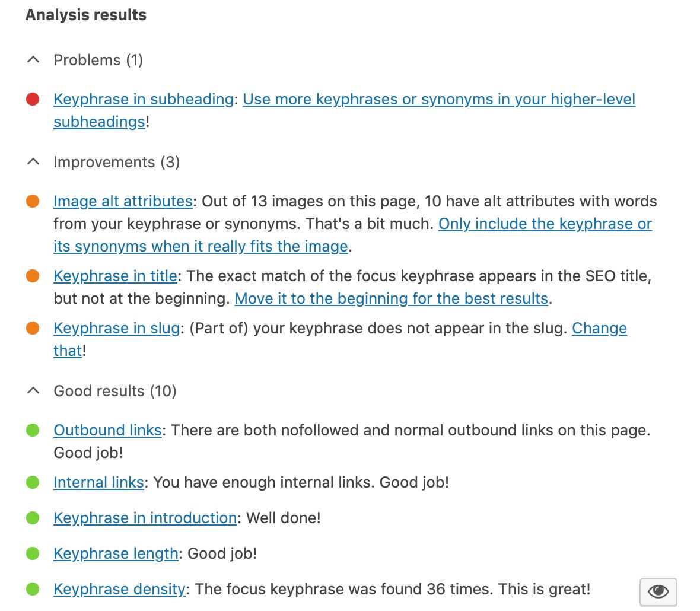Click green dot next to Keyphrase in introduction

click(33, 518)
